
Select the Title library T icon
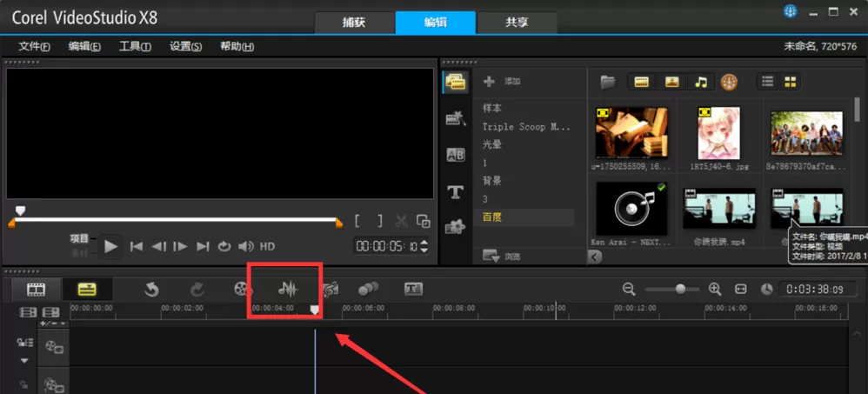point(455,191)
